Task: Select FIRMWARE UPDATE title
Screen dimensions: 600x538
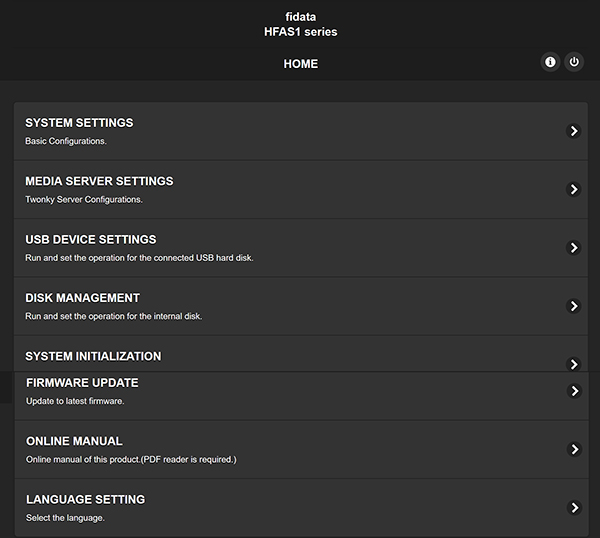Action: (x=82, y=383)
